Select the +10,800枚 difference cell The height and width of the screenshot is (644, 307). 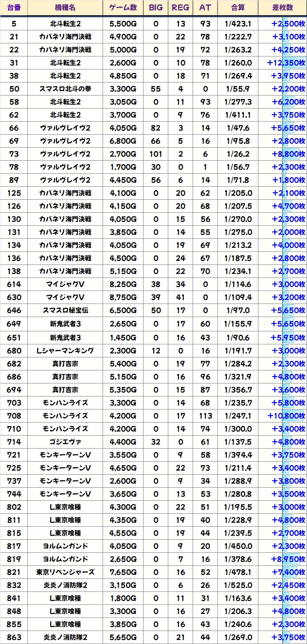286,416
